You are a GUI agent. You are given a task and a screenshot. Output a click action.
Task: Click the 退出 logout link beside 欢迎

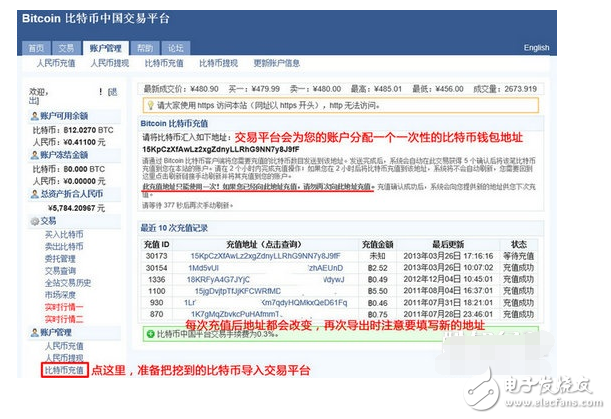pos(112,92)
